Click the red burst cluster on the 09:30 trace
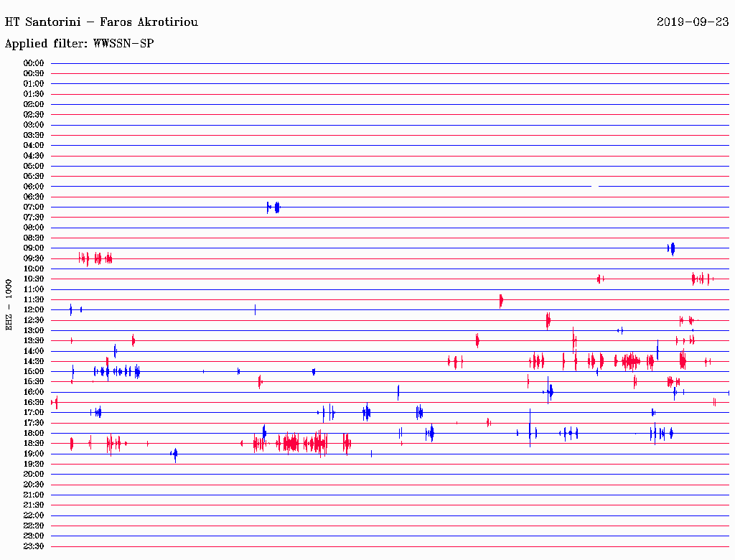735x560 pixels. (95, 258)
